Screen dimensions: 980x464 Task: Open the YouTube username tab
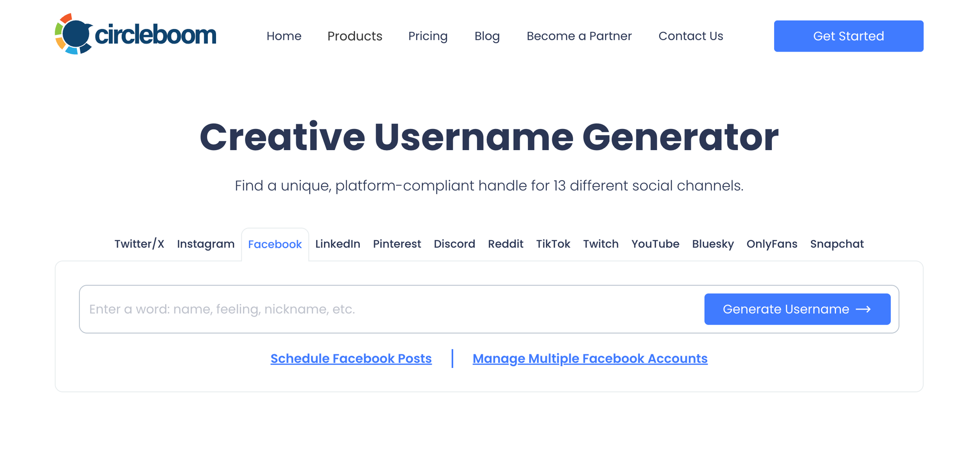655,244
